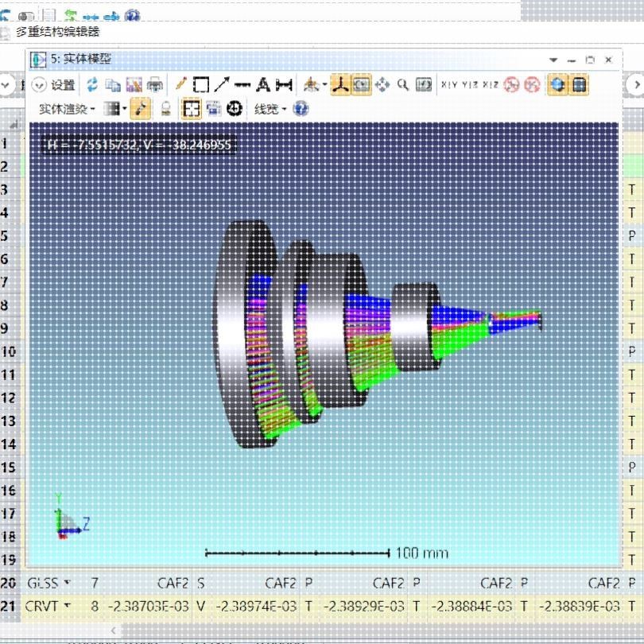The width and height of the screenshot is (644, 644).
Task: Select the rectangle annotation tool
Action: [x=201, y=85]
